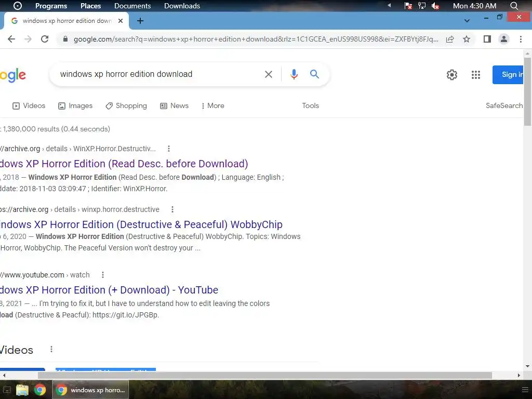Click the vertical scrollbar thumb

[527, 91]
